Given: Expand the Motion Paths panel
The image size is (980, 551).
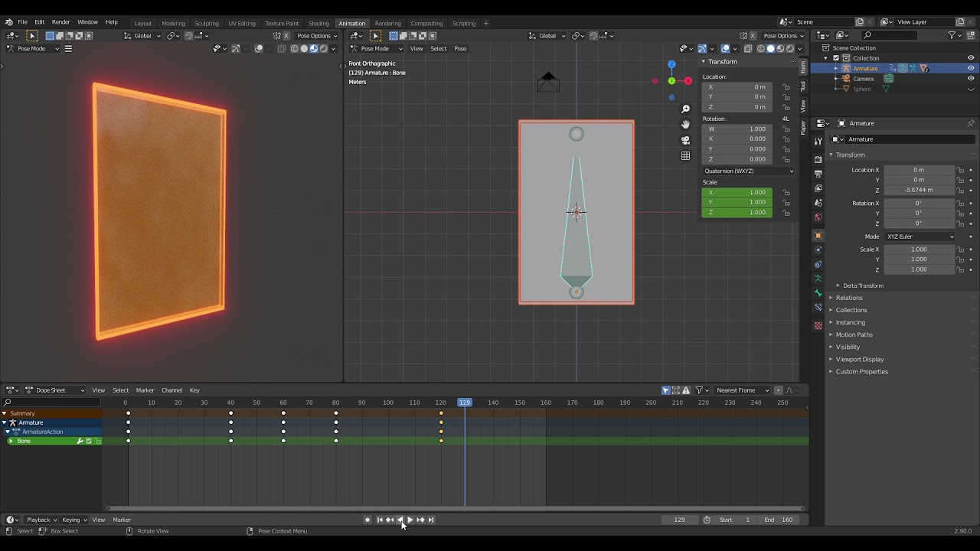Looking at the screenshot, I should point(854,334).
